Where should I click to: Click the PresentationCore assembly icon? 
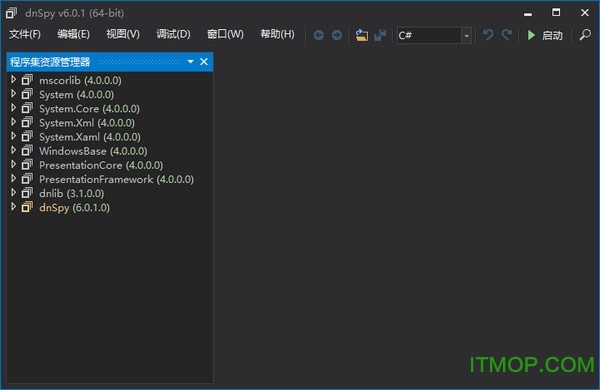(x=27, y=165)
